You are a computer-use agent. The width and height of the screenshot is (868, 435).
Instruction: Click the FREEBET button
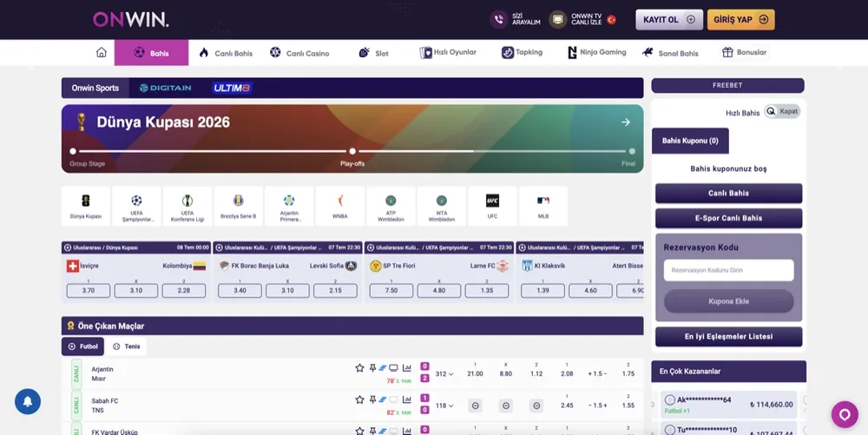pos(727,85)
